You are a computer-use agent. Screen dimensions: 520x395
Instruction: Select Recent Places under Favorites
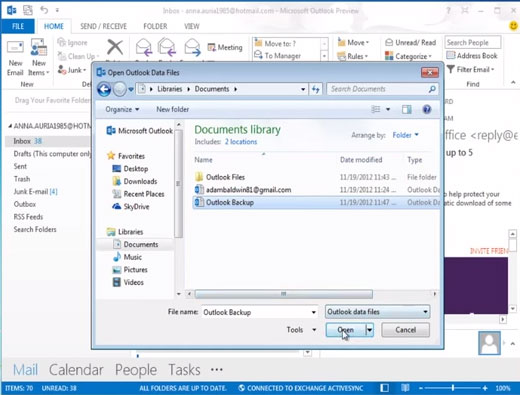[x=138, y=194]
